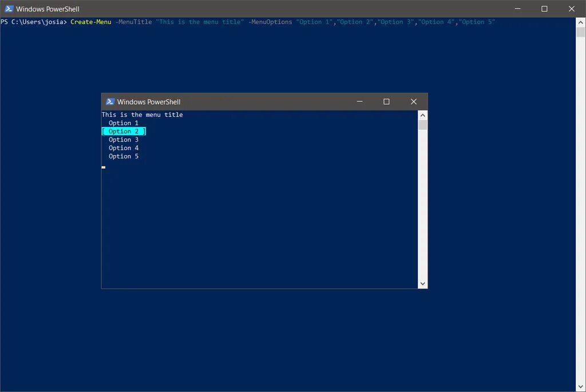Minimize the outer Windows PowerShell window
This screenshot has width=586, height=392.
tap(517, 9)
